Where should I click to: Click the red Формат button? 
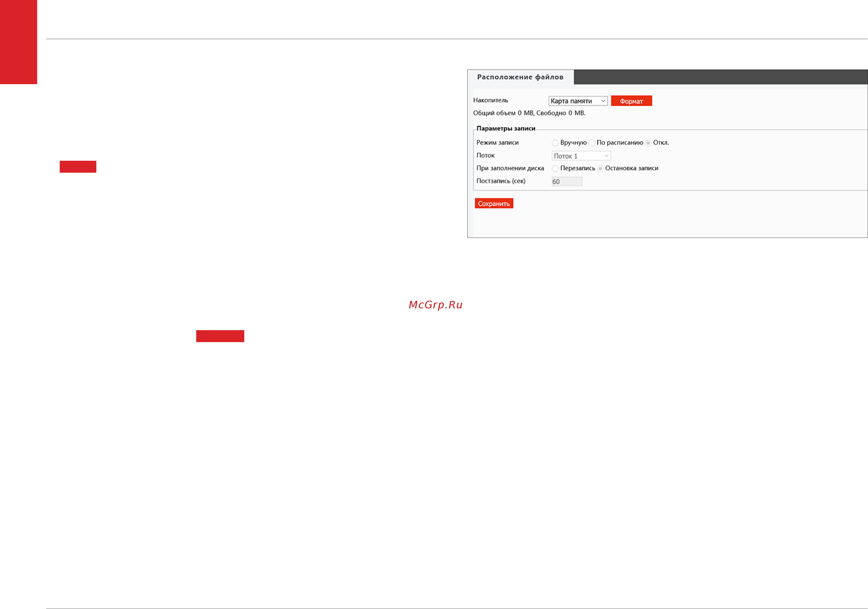[x=631, y=101]
